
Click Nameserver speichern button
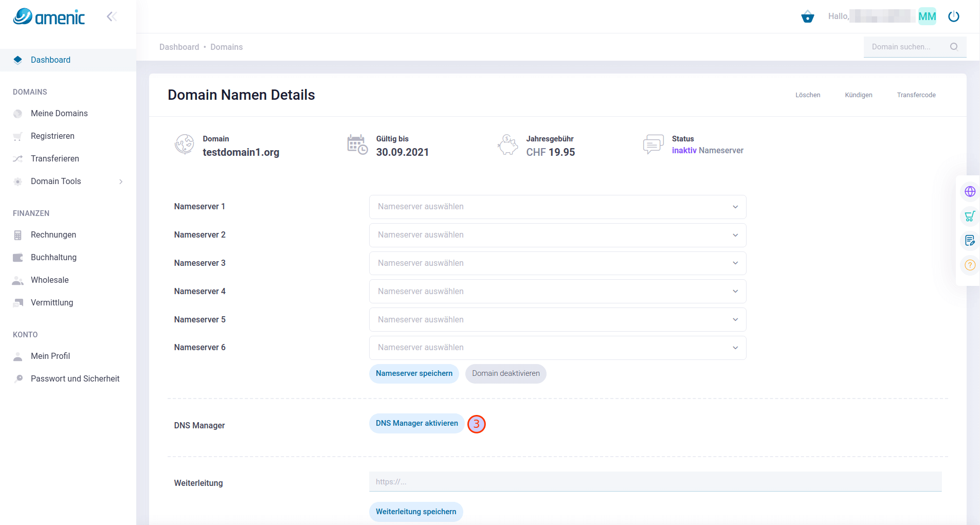pyautogui.click(x=414, y=374)
